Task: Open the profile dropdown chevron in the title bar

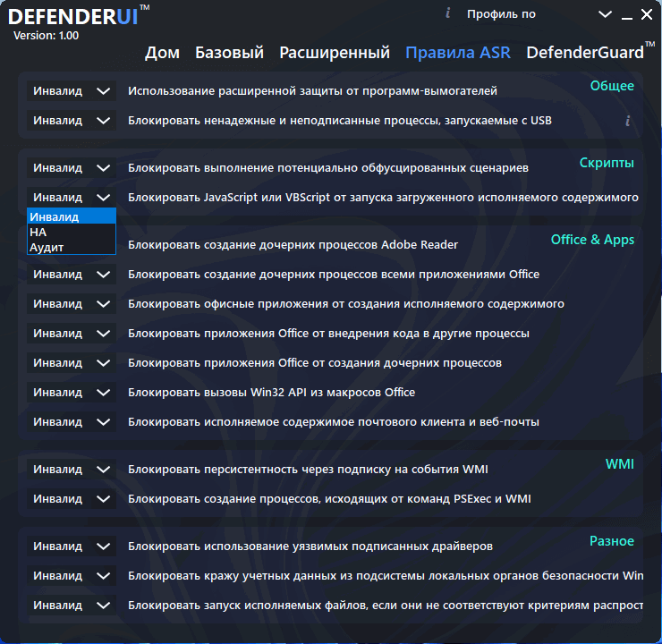Action: pos(605,14)
